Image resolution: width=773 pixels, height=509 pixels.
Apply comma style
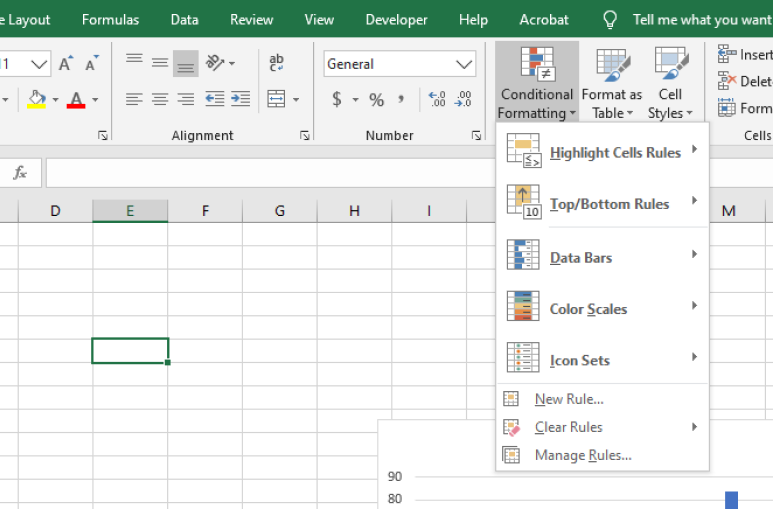(401, 100)
